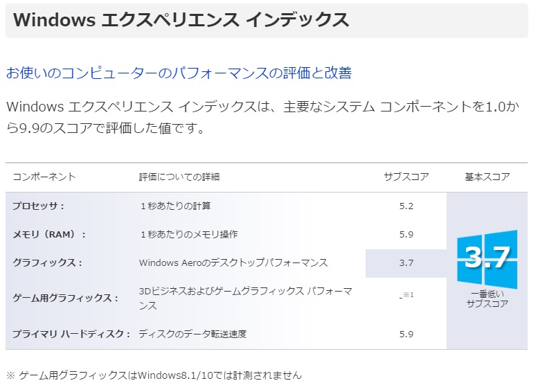Click the ※1 footnote marker in subscore column
The width and height of the screenshot is (538, 392).
[407, 296]
